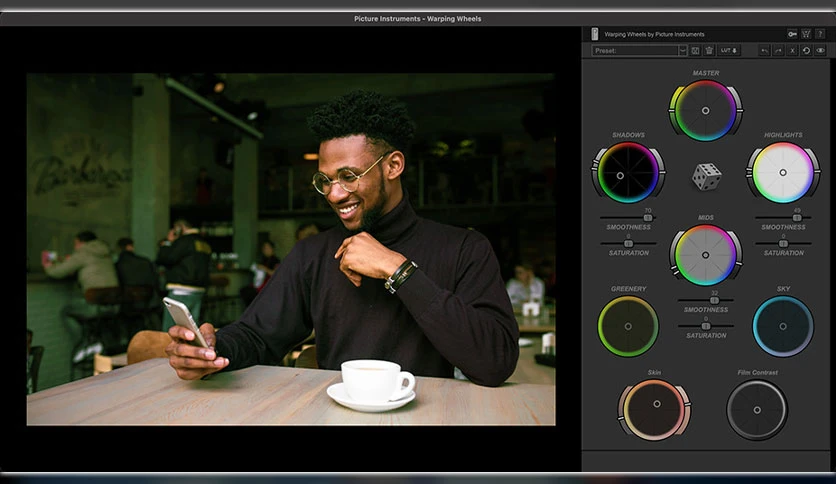Click the Picture Instruments logo icon
This screenshot has height=484, width=836.
click(595, 34)
